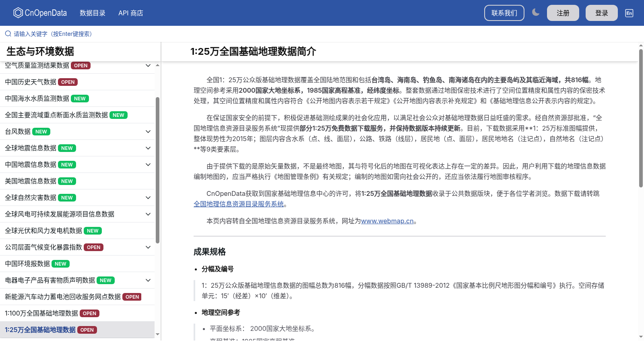This screenshot has width=644, height=347.
Task: Toggle dark mode with the moon icon
Action: click(536, 12)
